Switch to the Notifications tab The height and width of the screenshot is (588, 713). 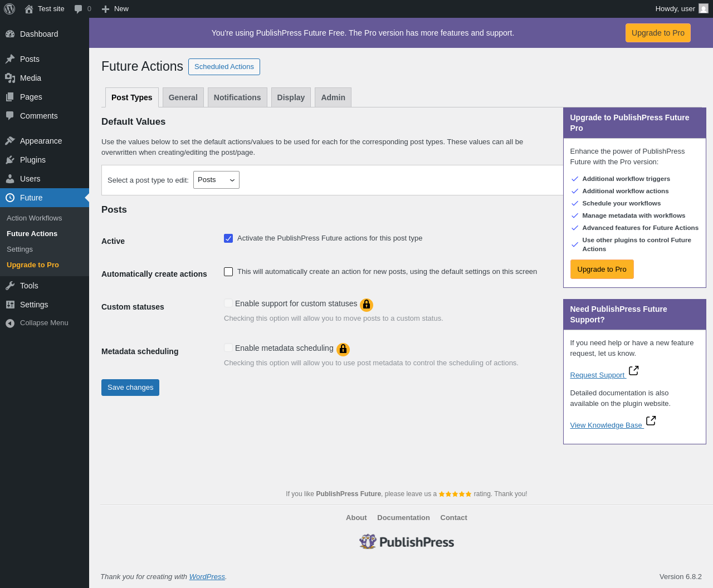click(x=237, y=97)
